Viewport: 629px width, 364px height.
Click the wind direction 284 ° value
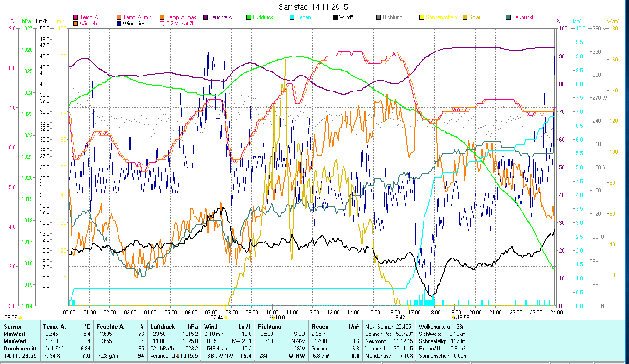tap(265, 355)
